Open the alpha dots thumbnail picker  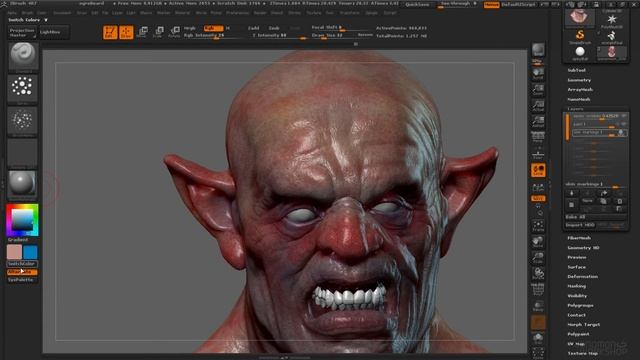coord(22,121)
